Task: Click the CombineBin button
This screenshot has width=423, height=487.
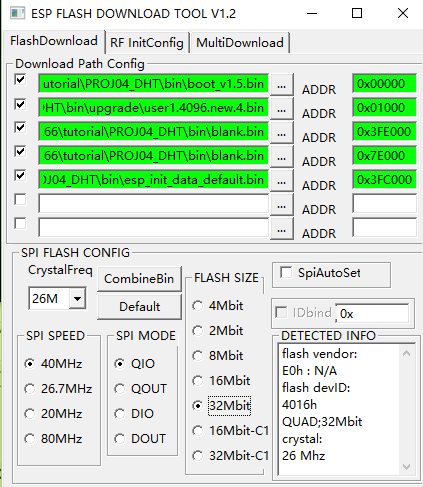Action: click(139, 278)
